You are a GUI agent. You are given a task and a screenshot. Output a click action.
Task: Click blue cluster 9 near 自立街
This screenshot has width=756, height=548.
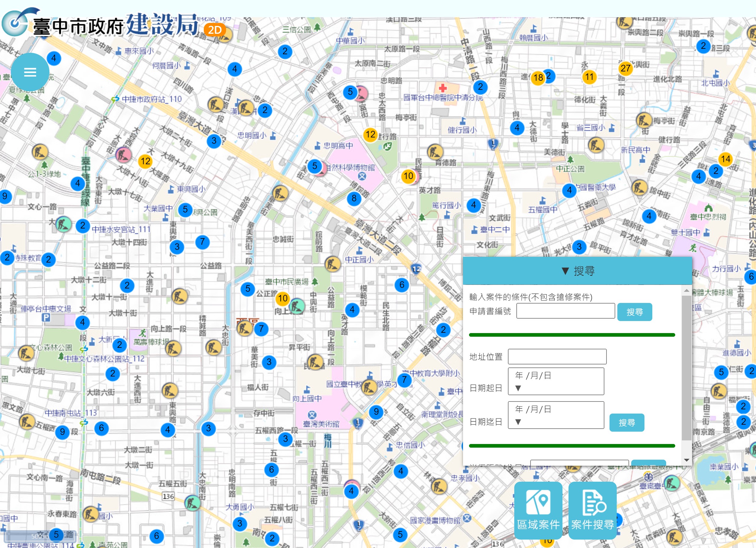(x=376, y=412)
